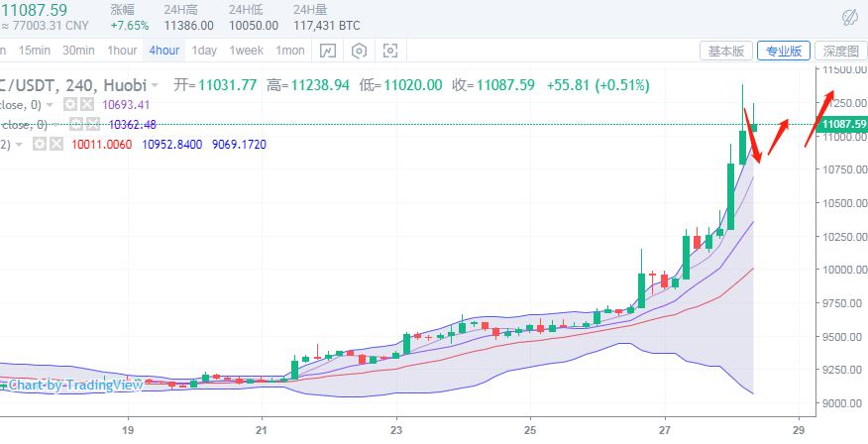Viewport: 868px width, 444px height.
Task: Open chart settings hexagon icon
Action: [360, 51]
